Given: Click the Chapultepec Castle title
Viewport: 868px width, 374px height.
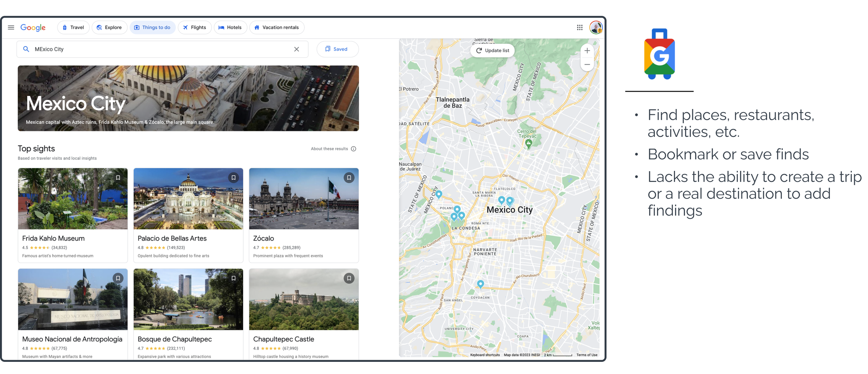Looking at the screenshot, I should point(284,339).
